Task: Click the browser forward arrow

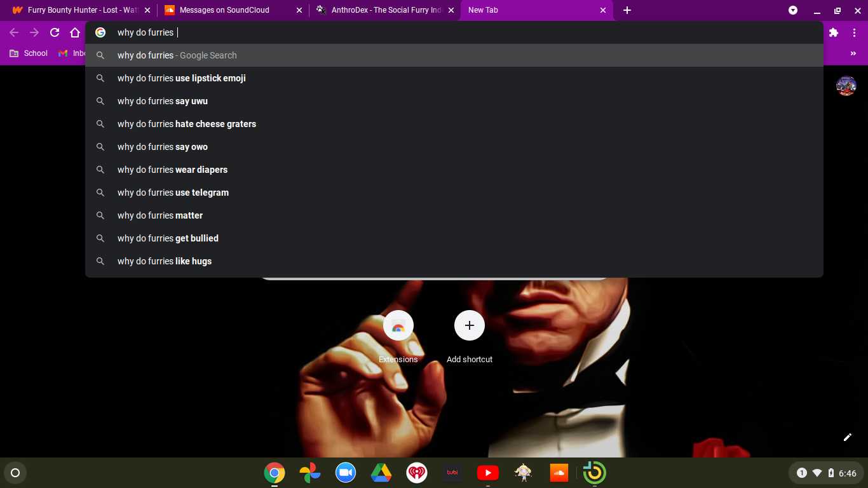Action: (x=34, y=32)
